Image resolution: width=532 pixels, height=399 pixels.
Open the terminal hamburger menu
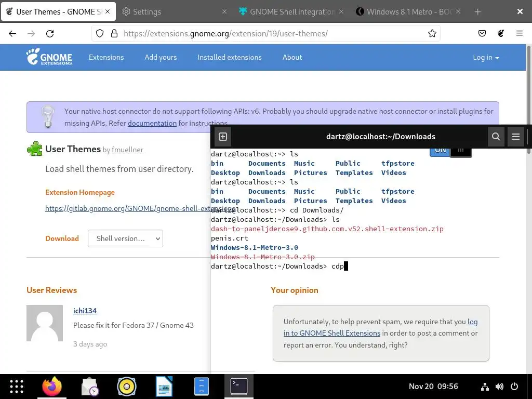point(516,137)
